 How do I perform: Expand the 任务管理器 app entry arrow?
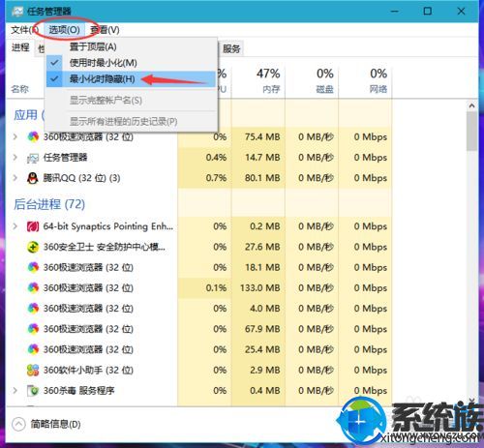click(x=15, y=158)
